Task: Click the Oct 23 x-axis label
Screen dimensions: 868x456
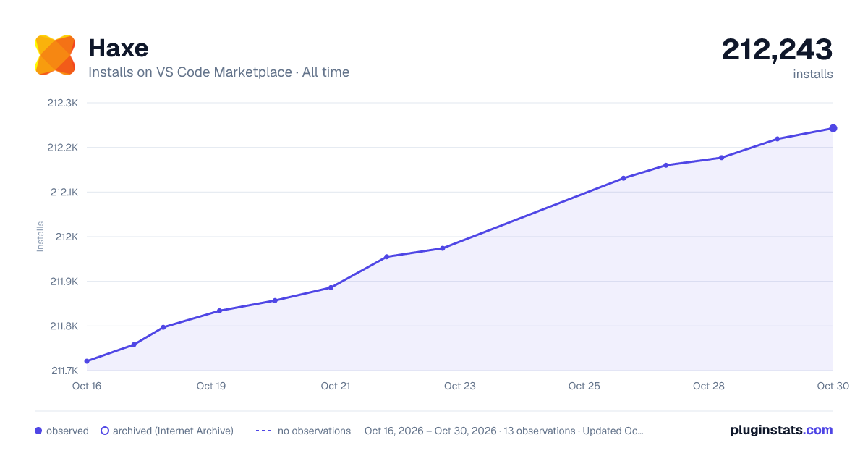Action: pos(460,386)
